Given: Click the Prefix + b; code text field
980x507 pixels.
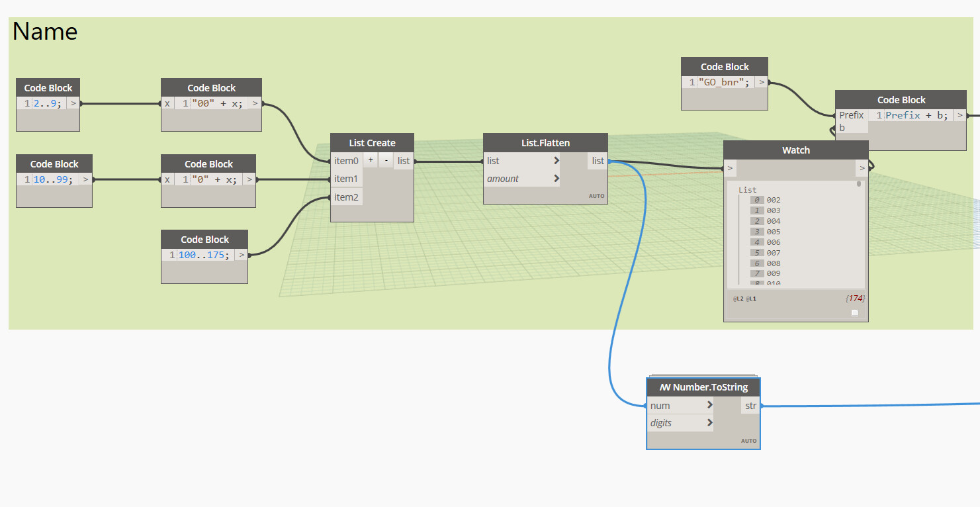Looking at the screenshot, I should tap(918, 115).
